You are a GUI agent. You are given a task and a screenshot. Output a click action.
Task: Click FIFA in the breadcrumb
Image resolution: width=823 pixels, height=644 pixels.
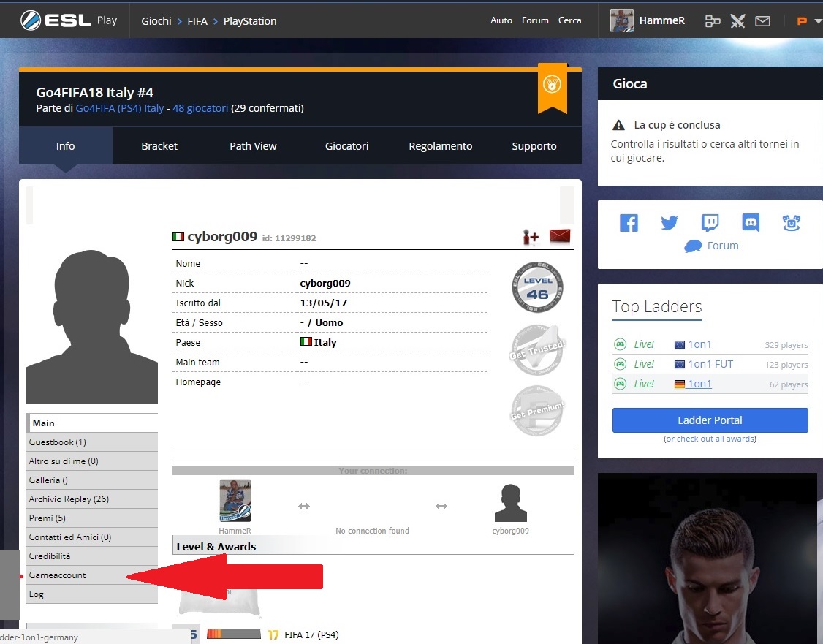[197, 21]
